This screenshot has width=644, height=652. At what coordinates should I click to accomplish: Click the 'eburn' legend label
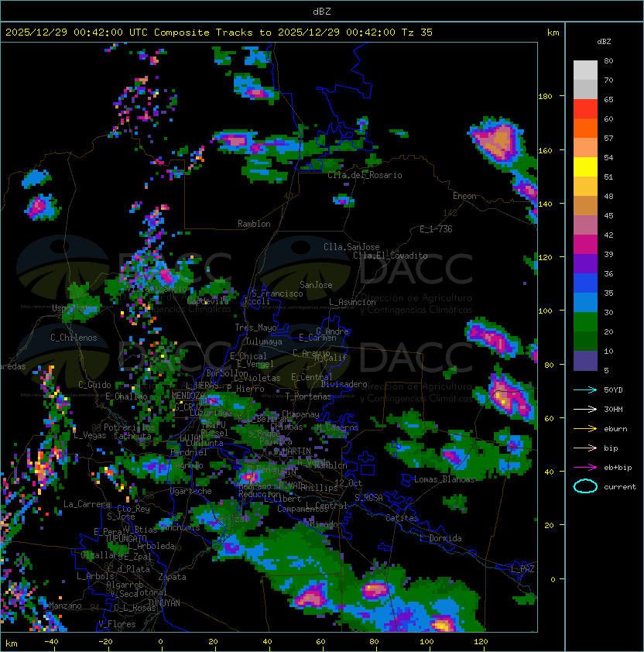tap(615, 429)
